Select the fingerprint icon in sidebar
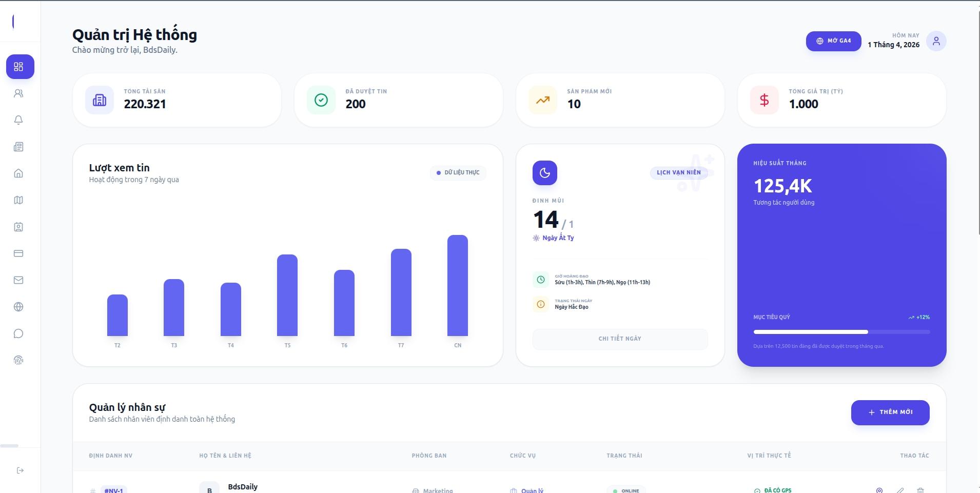Screen dimensions: 980x493 pyautogui.click(x=18, y=360)
